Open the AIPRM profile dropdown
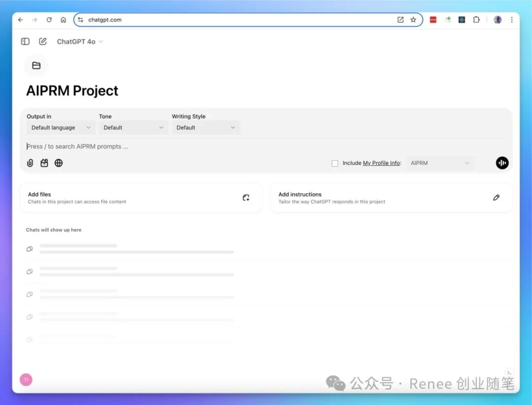532x405 pixels. [x=440, y=163]
